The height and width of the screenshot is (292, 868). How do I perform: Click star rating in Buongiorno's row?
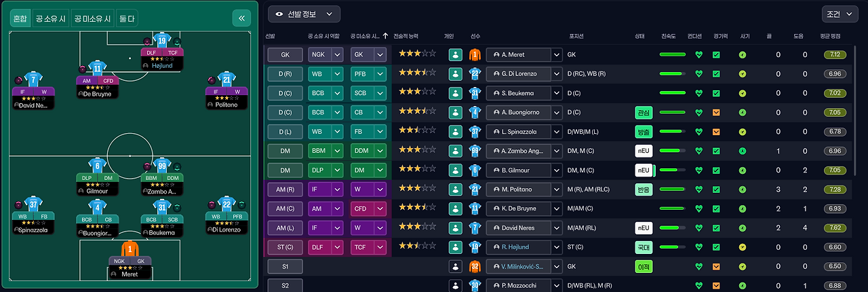[x=417, y=112]
